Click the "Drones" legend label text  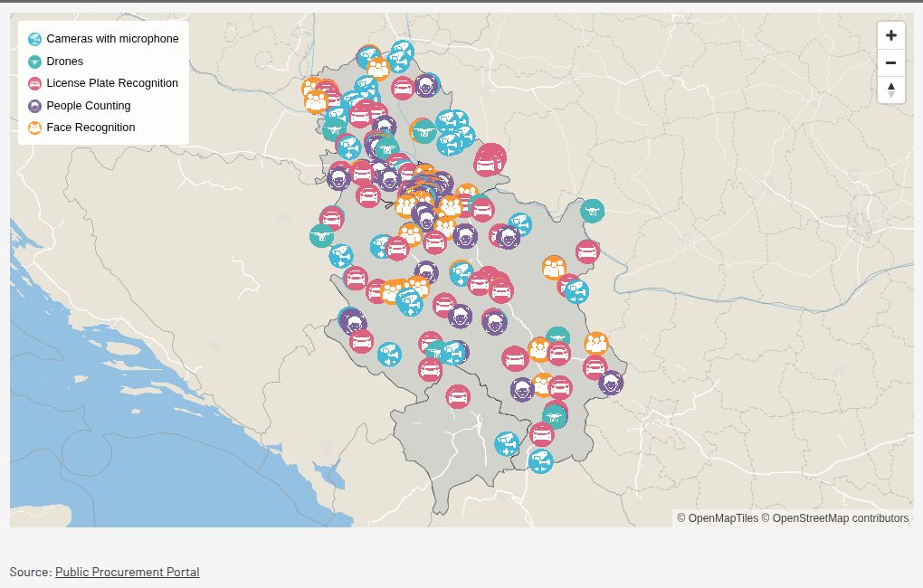pos(64,62)
